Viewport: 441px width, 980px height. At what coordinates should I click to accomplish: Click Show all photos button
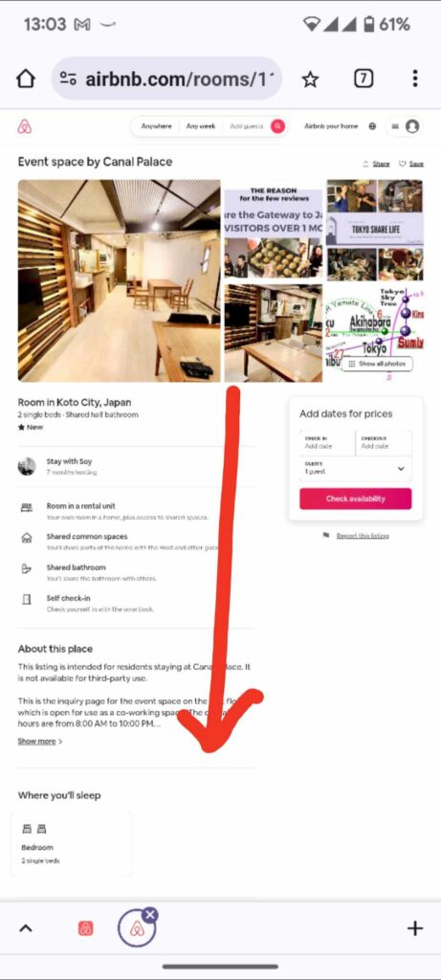(377, 364)
